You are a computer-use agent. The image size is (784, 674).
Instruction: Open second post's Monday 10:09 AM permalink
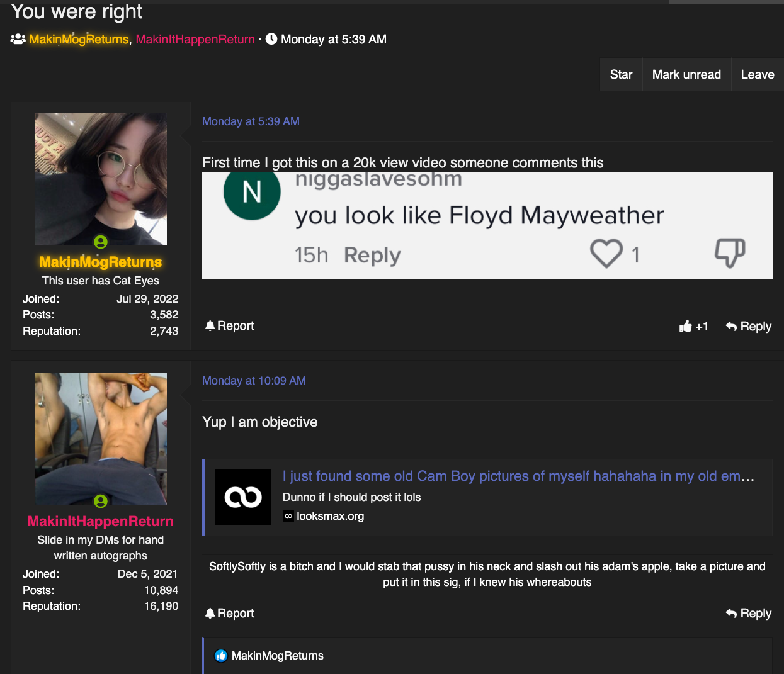pyautogui.click(x=254, y=381)
